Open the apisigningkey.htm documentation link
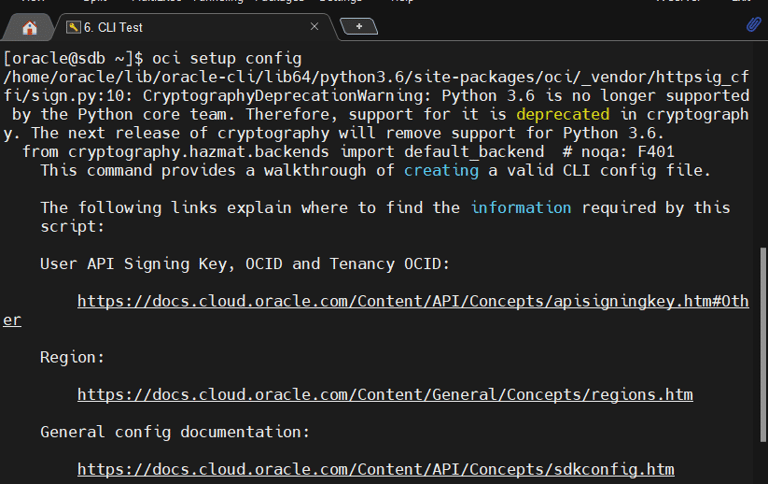 (413, 301)
